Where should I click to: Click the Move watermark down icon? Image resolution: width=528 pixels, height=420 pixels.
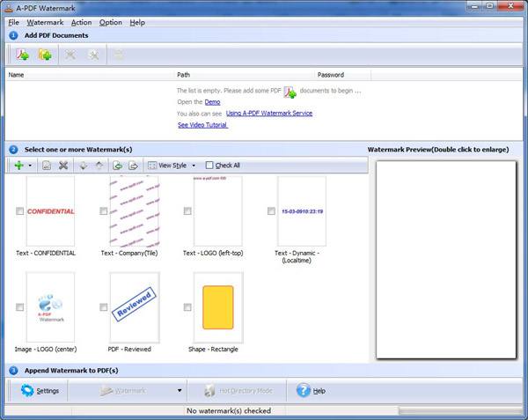click(84, 166)
